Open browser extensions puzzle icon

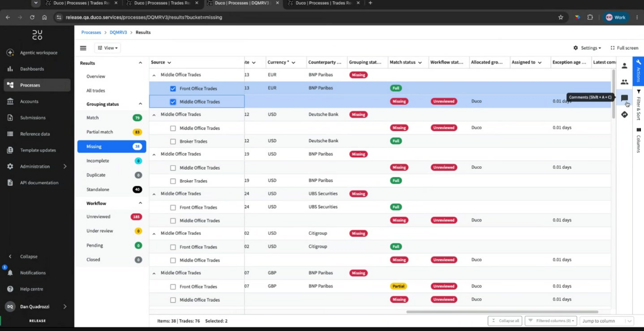coord(590,17)
